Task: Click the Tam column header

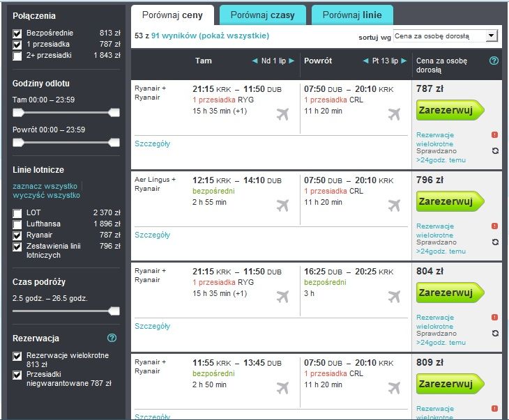Action: 203,61
